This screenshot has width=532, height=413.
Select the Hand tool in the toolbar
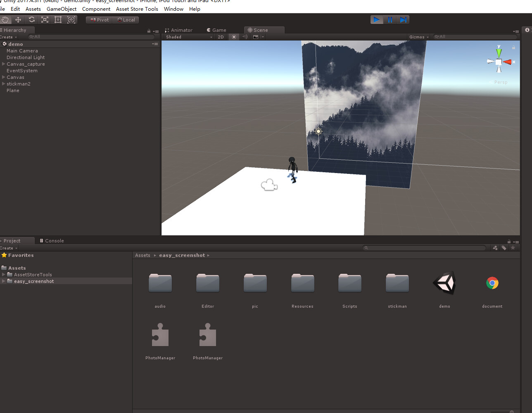pos(6,19)
